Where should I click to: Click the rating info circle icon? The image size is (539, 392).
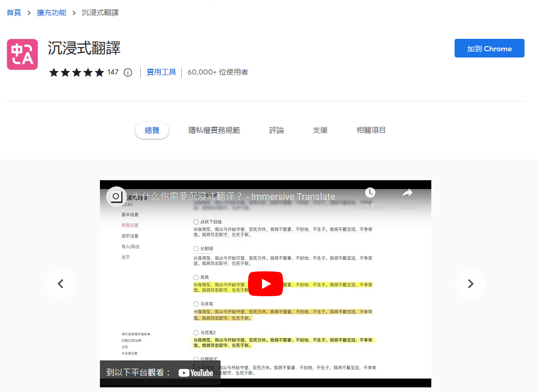coord(128,72)
